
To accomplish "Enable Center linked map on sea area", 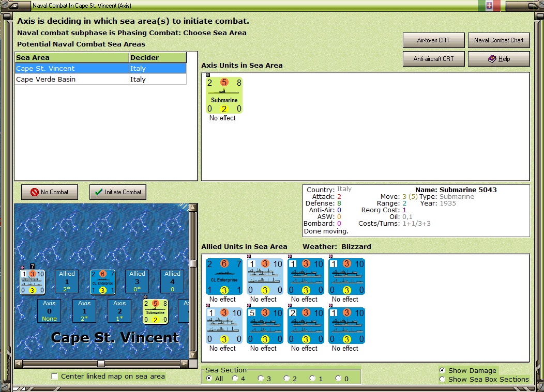I will (54, 377).
